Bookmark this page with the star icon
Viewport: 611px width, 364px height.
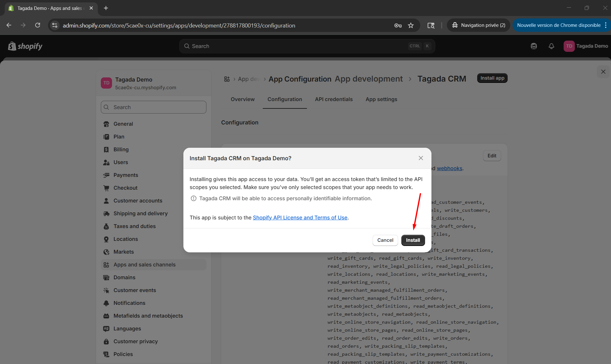[411, 25]
